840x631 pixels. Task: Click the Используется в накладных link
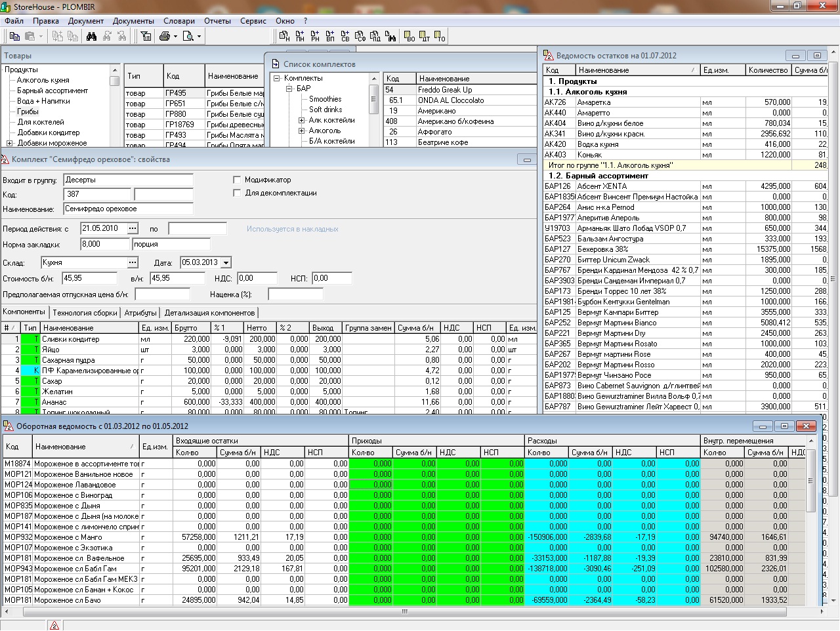pos(292,229)
